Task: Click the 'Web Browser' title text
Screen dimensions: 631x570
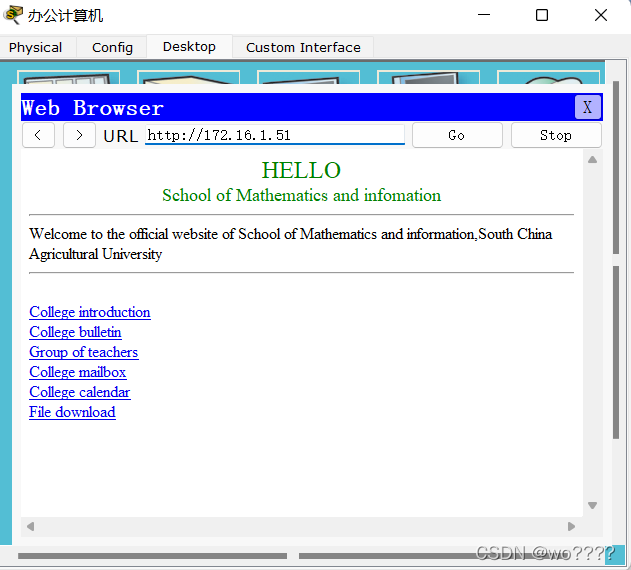Action: (93, 108)
